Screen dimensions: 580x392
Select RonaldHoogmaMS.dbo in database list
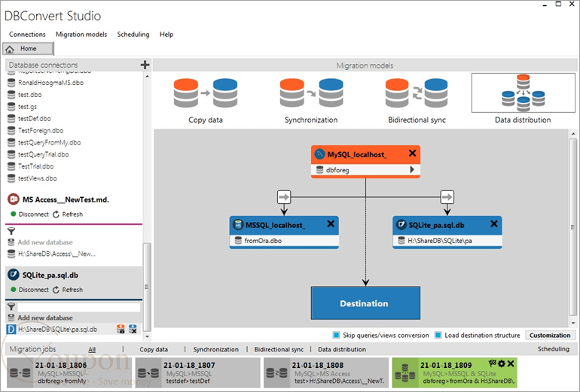tap(50, 83)
